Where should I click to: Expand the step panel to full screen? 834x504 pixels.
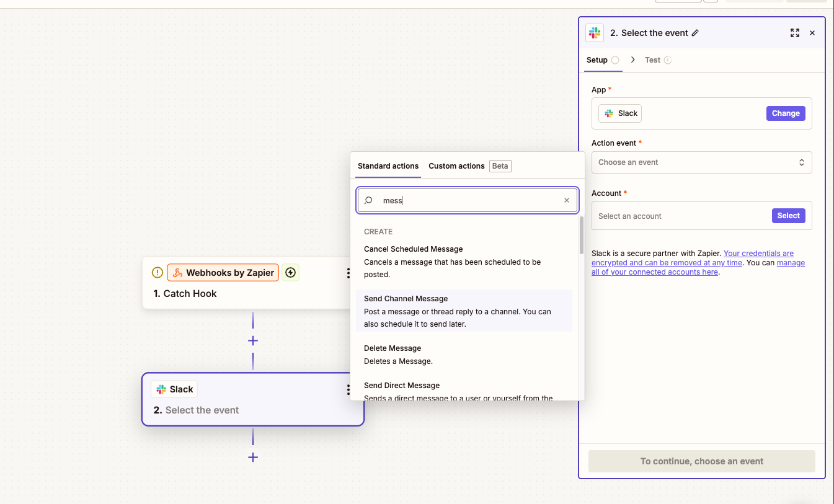pos(794,33)
